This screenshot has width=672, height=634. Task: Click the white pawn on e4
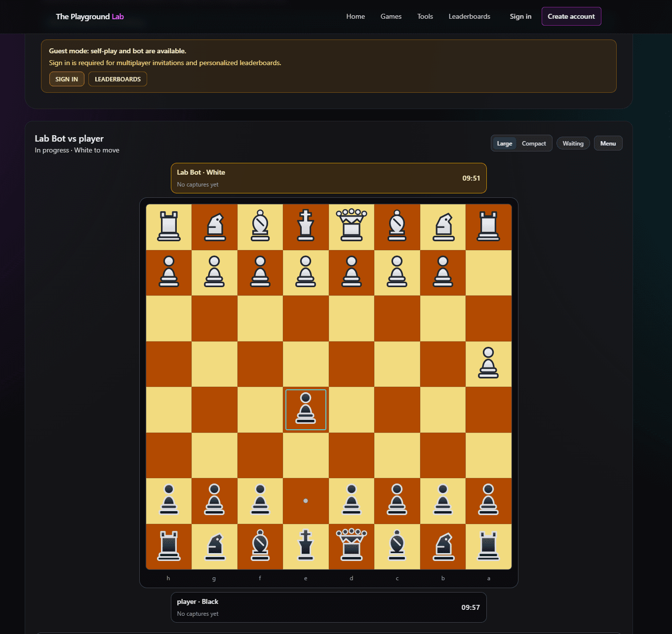pyautogui.click(x=306, y=410)
